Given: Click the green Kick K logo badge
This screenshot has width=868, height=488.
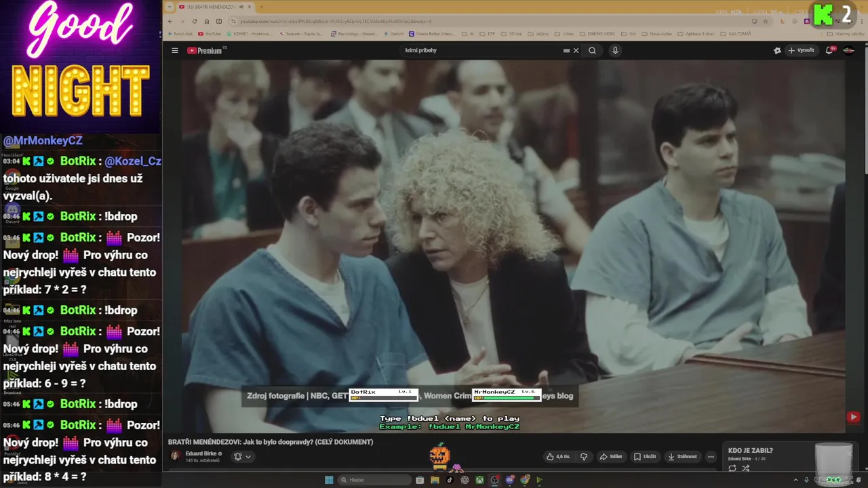Looking at the screenshot, I should tap(823, 14).
